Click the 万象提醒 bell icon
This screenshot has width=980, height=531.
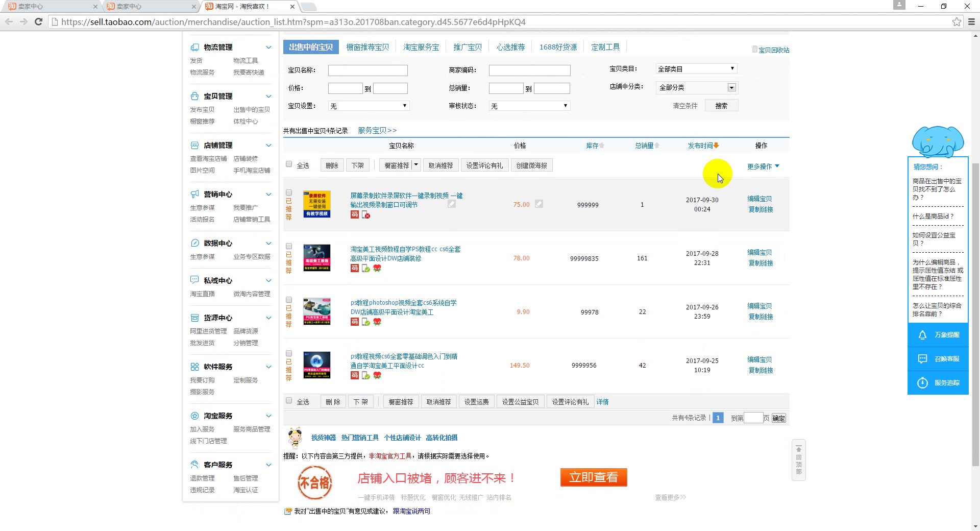click(922, 335)
